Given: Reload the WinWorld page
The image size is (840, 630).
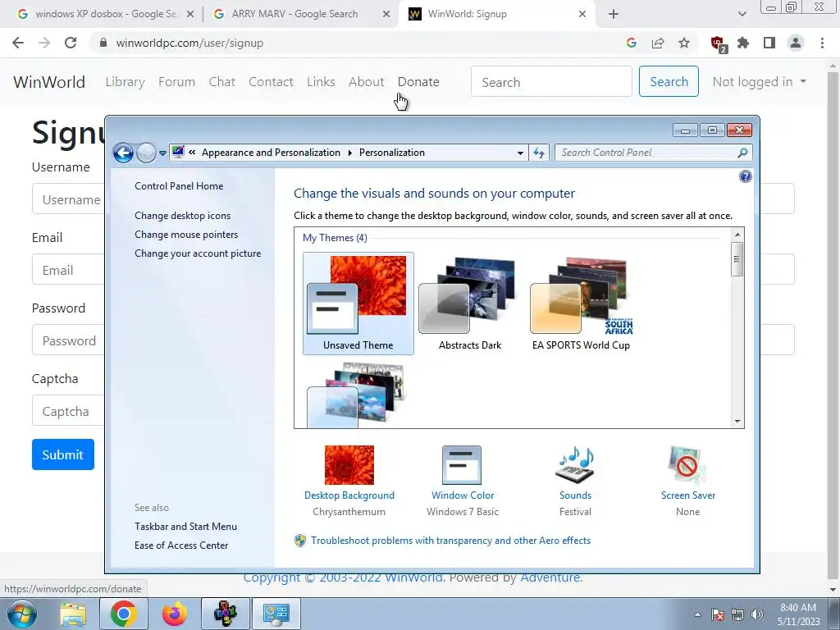Looking at the screenshot, I should pos(71,43).
